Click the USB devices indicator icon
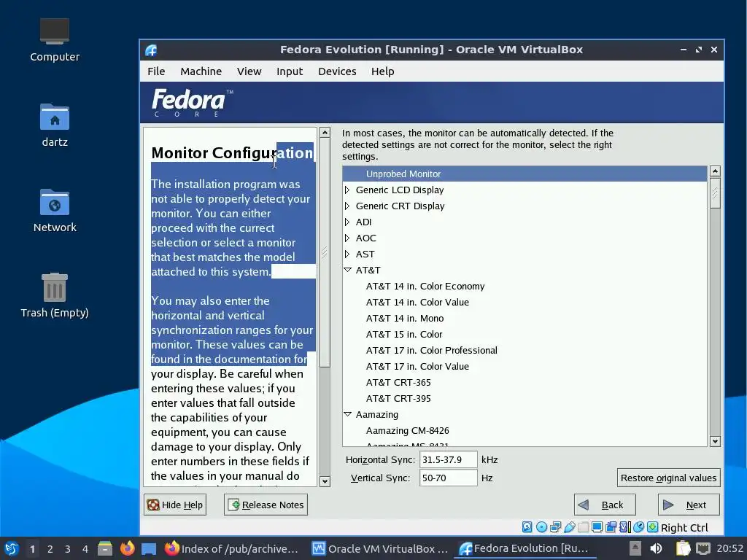The width and height of the screenshot is (747, 560). (x=569, y=526)
